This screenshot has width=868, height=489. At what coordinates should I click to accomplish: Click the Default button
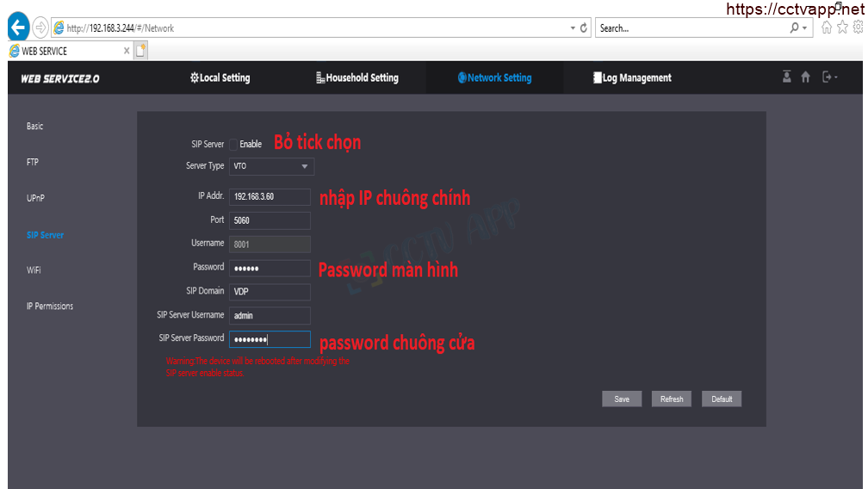(722, 399)
